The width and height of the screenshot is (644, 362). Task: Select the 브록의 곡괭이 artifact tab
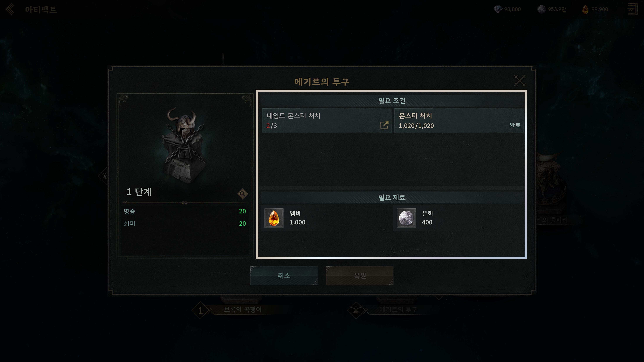[243, 309]
